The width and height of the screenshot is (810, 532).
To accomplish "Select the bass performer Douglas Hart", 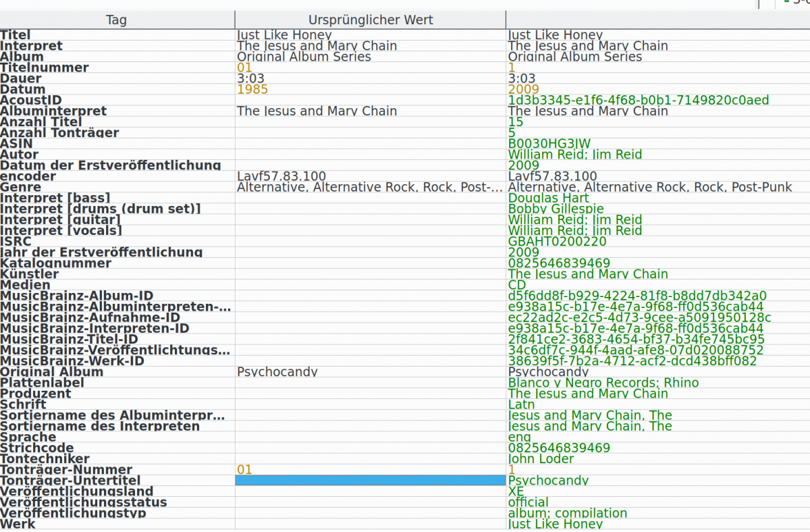I will (x=548, y=198).
